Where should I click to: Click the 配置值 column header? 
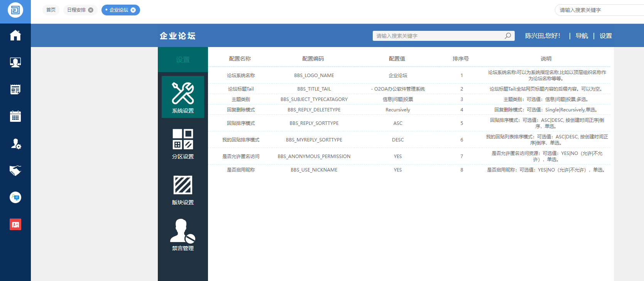click(397, 59)
